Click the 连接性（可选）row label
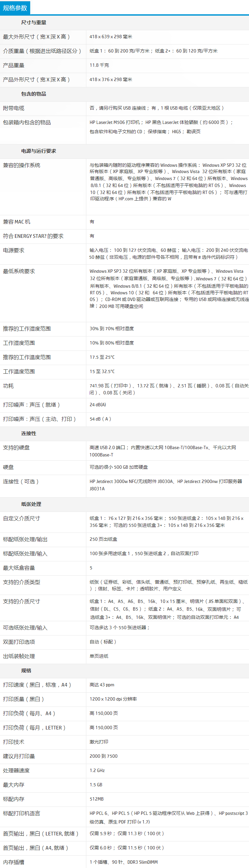 [x=21, y=482]
